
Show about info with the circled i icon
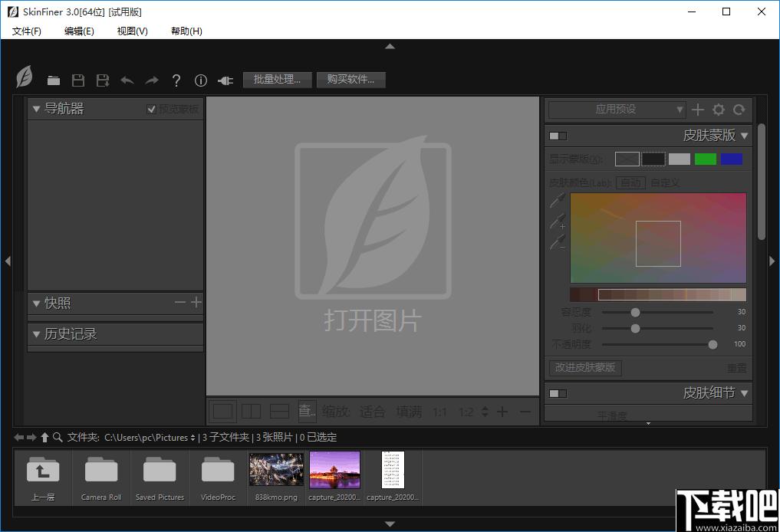[200, 80]
